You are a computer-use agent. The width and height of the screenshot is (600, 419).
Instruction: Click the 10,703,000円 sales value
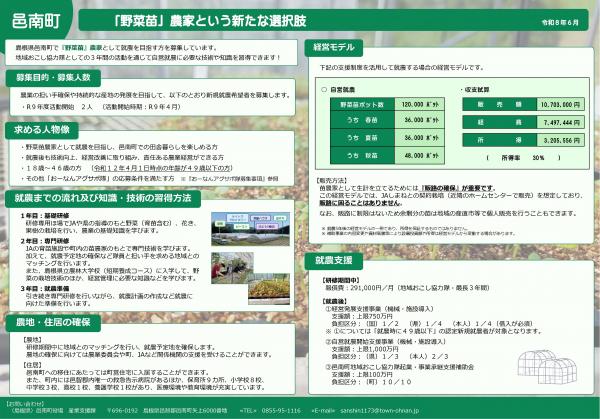pos(561,104)
